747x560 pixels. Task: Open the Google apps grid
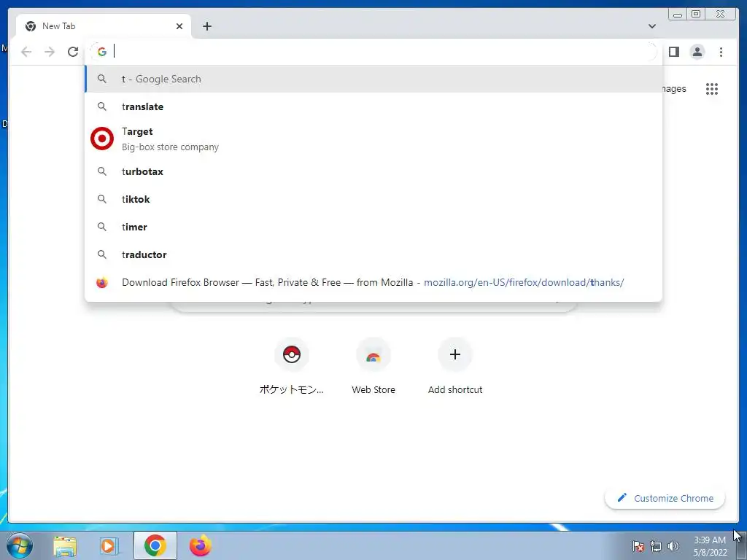coord(712,89)
